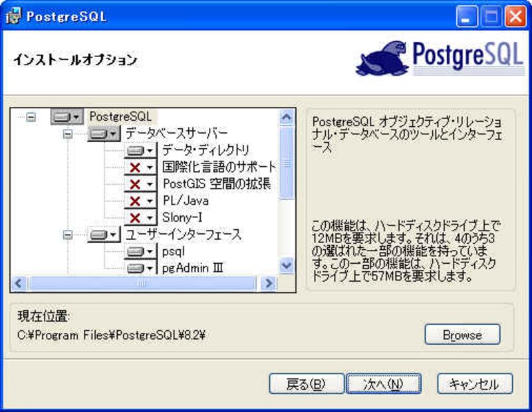Viewport: 532px width, 412px height.
Task: Minimize the PostgreSQL installer window
Action: pos(467,16)
